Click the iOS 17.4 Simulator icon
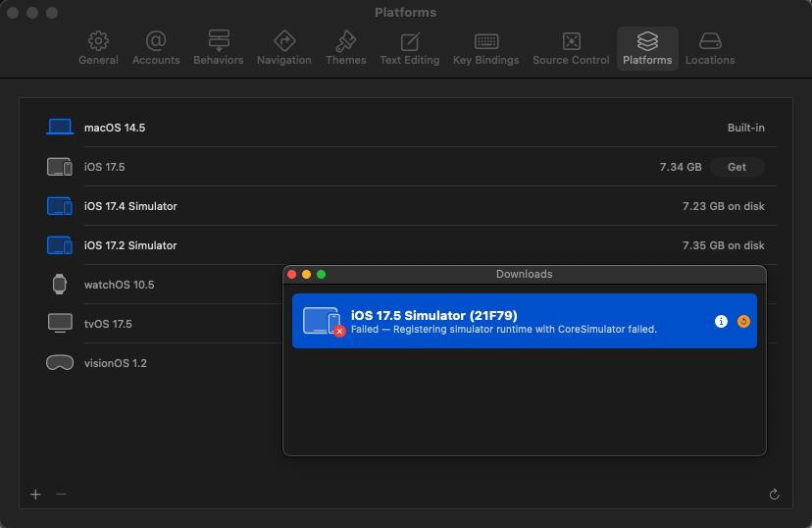This screenshot has height=528, width=812. click(x=60, y=206)
